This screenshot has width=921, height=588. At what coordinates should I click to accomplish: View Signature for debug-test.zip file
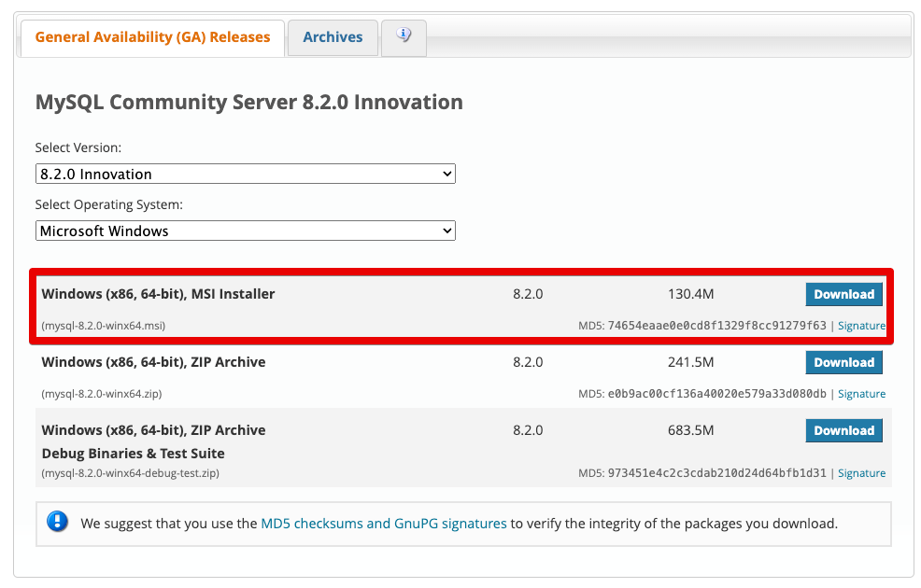[861, 473]
